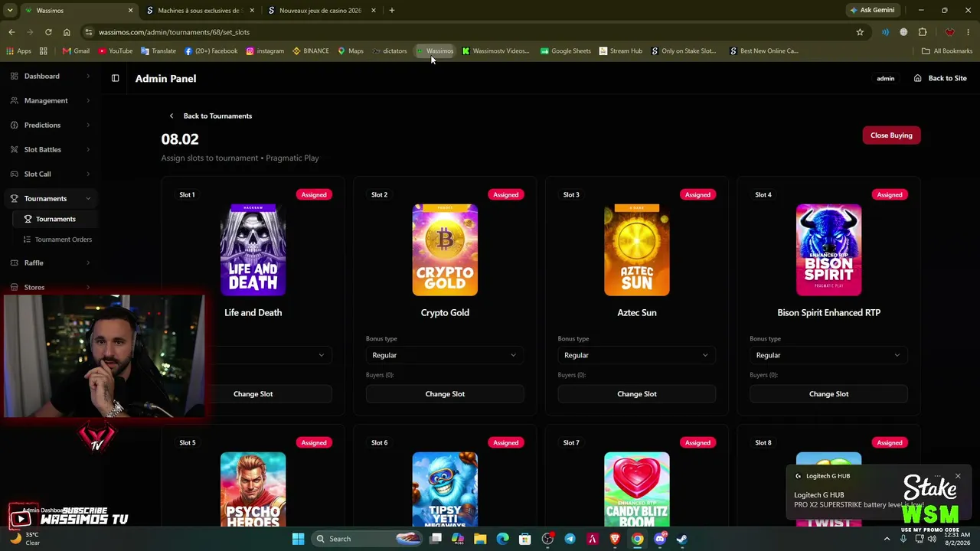Click Change Slot for Crypto Gold
This screenshot has width=980, height=551.
[x=445, y=394]
